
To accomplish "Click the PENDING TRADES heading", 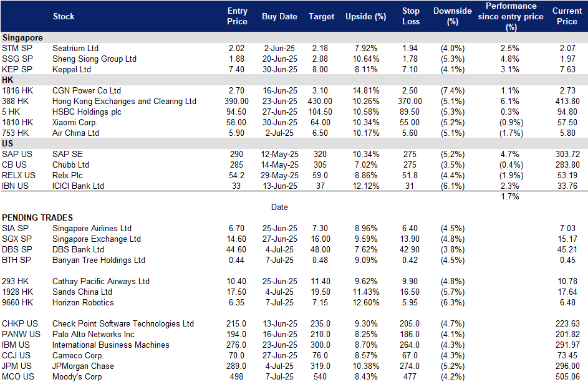I will [37, 218].
